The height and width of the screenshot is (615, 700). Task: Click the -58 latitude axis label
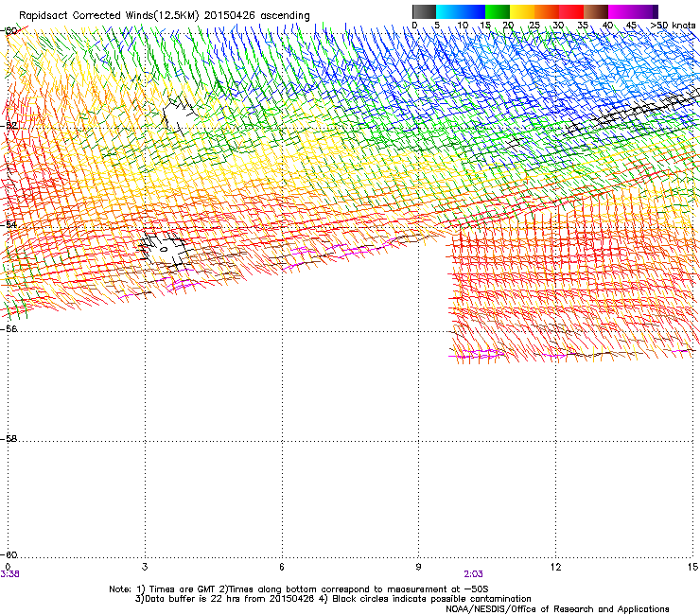pyautogui.click(x=9, y=439)
